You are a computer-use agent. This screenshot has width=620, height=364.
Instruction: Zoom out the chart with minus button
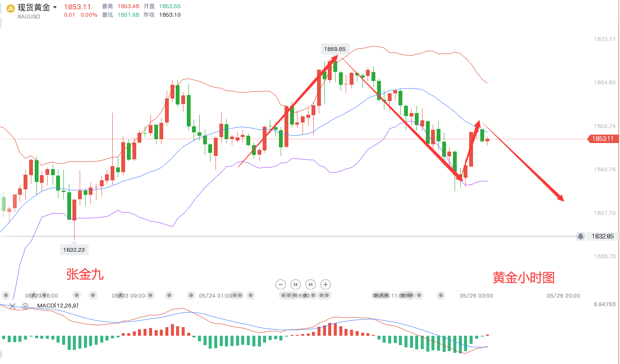tap(281, 284)
